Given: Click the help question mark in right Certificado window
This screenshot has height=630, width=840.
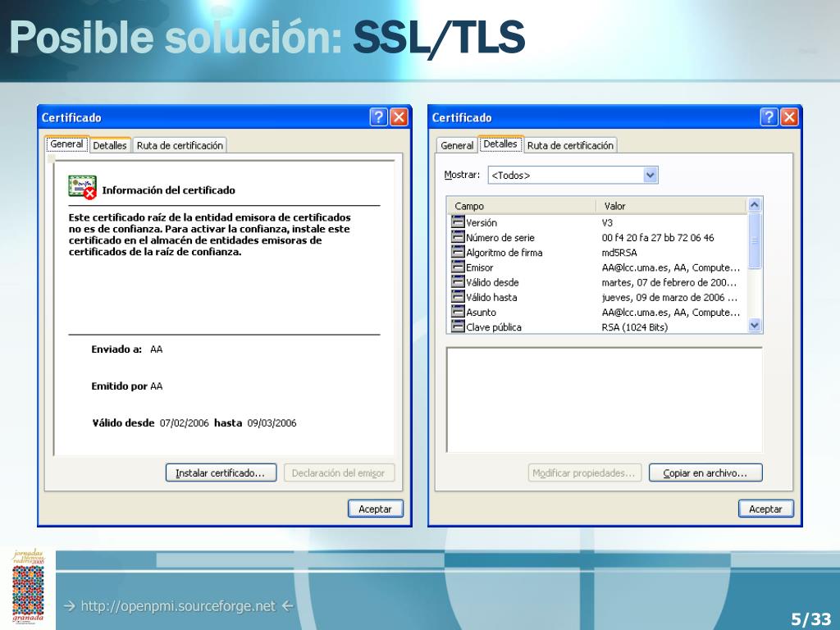Looking at the screenshot, I should click(x=769, y=116).
